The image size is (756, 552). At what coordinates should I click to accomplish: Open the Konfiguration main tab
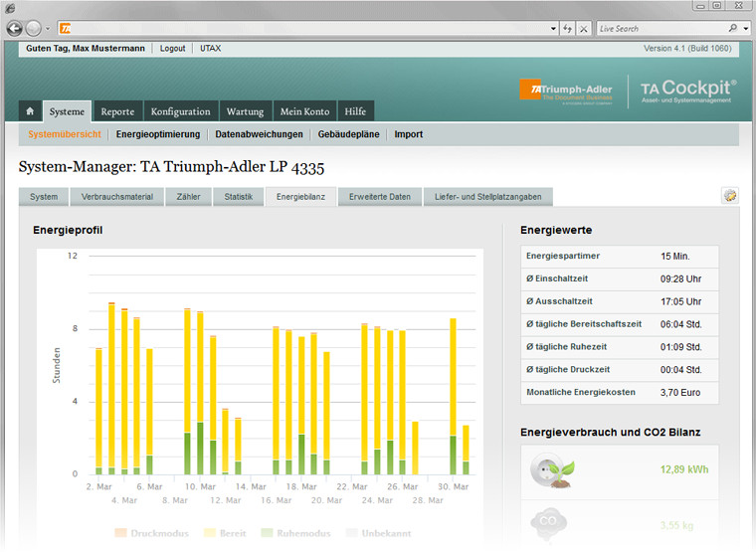click(180, 111)
